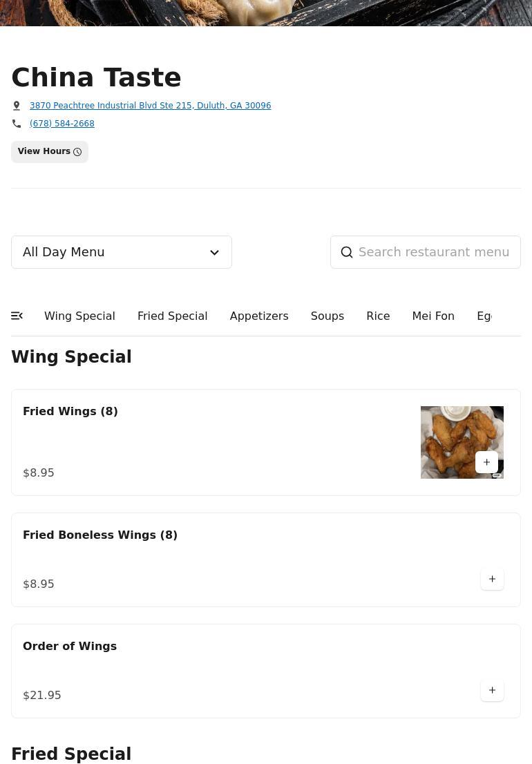Select the Rice category tab
The height and width of the screenshot is (764, 532).
pyautogui.click(x=378, y=316)
